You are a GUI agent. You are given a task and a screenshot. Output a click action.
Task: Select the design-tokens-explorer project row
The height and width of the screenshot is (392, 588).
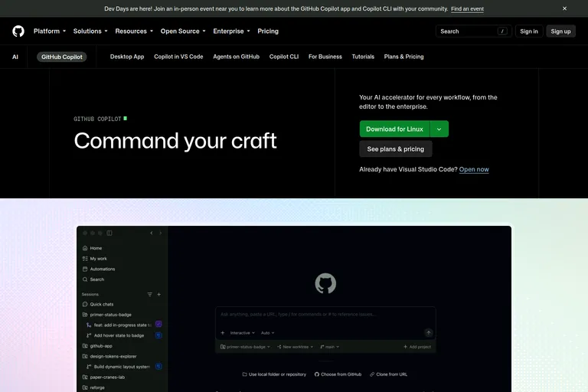pos(109,356)
